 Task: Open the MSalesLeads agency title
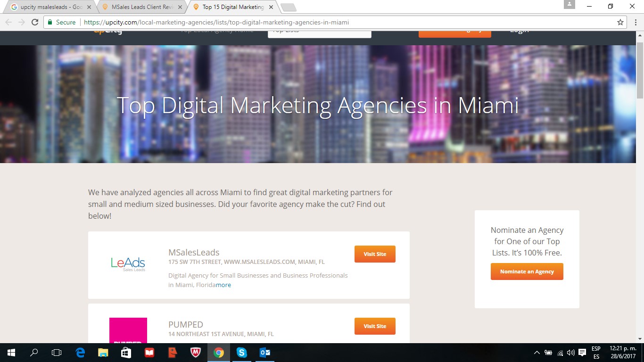[x=194, y=252]
